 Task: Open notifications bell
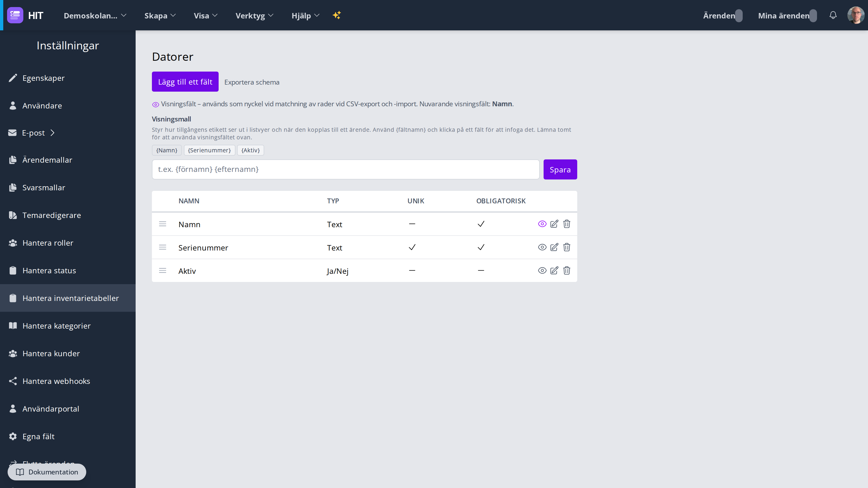(833, 15)
